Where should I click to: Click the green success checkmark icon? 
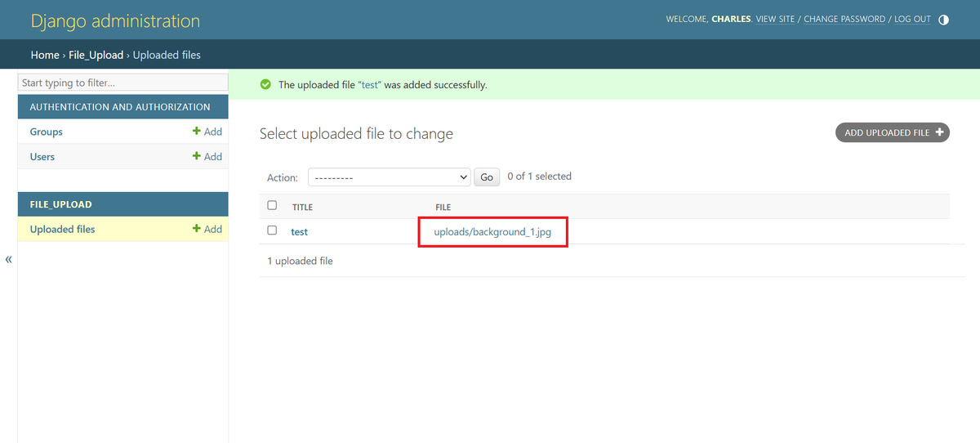coord(265,84)
